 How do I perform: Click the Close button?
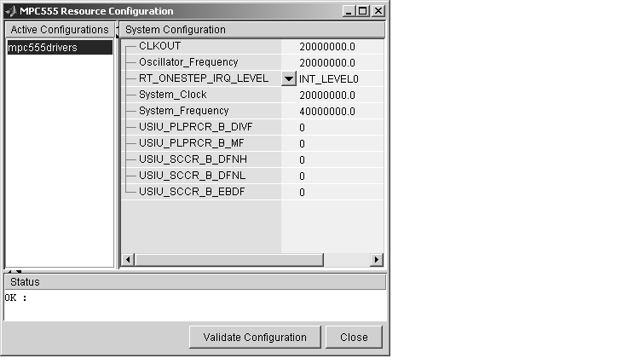pyautogui.click(x=354, y=337)
